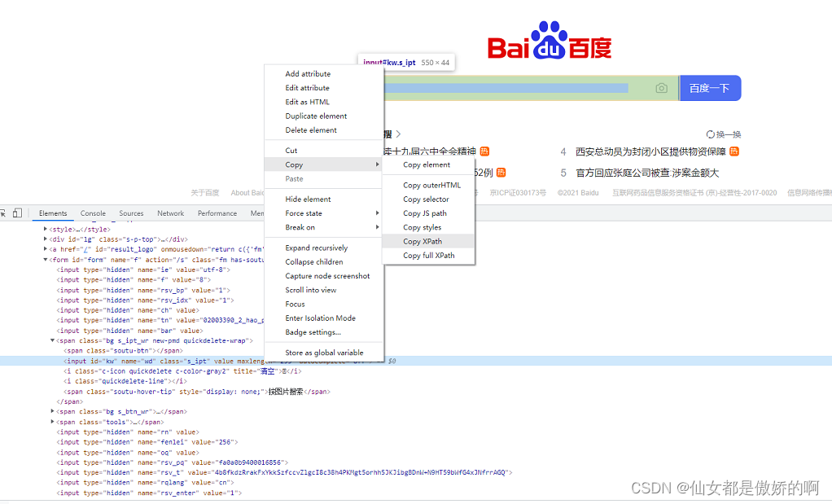Choose Edit attribute menu item
Viewport: 832px width, 504px height.
(324, 88)
